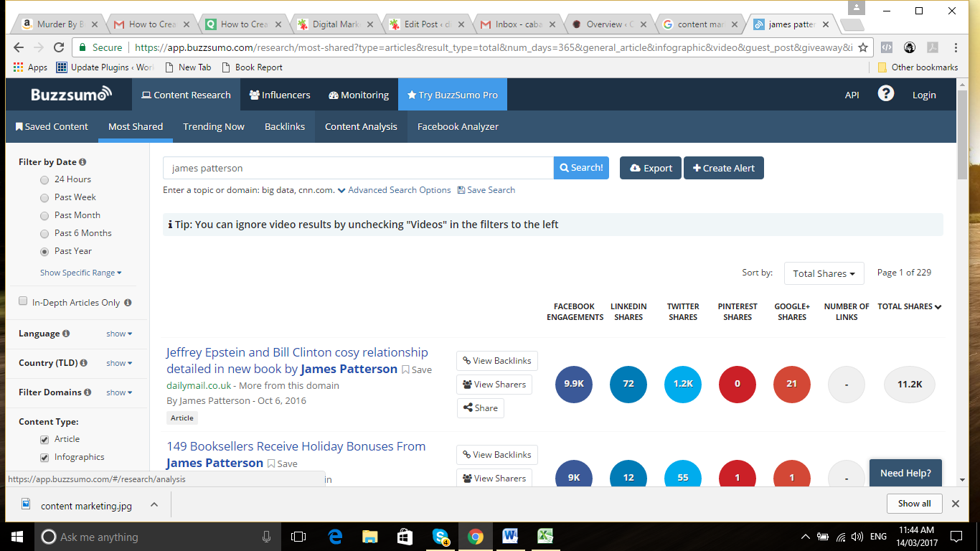
Task: Click the Search! button
Action: pyautogui.click(x=581, y=168)
